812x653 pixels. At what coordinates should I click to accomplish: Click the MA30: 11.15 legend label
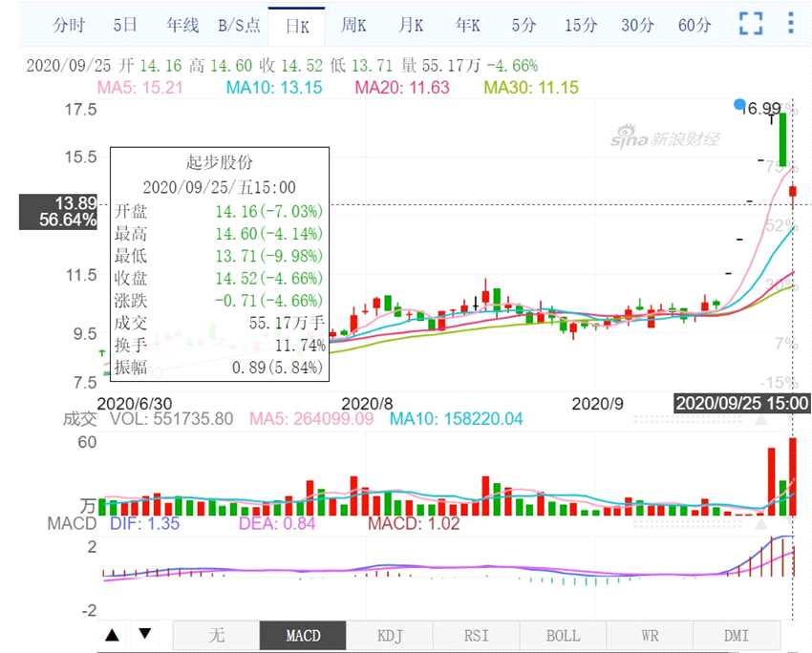pyautogui.click(x=531, y=87)
